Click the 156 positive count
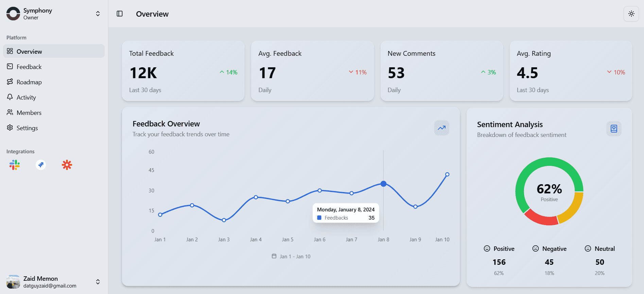Viewport: 644px width, 294px height. click(x=499, y=262)
